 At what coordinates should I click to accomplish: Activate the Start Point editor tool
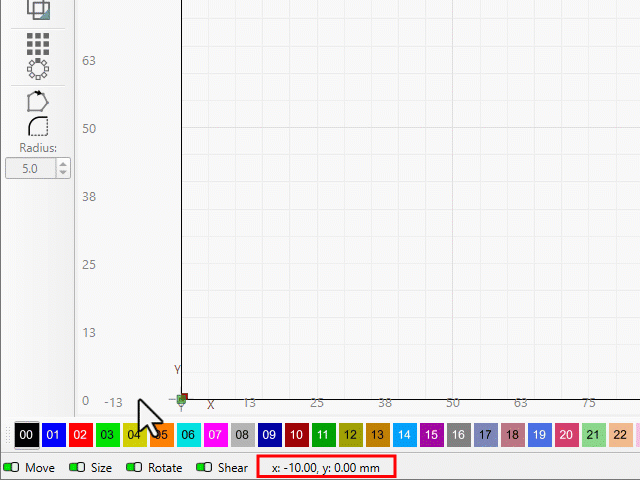point(38,100)
